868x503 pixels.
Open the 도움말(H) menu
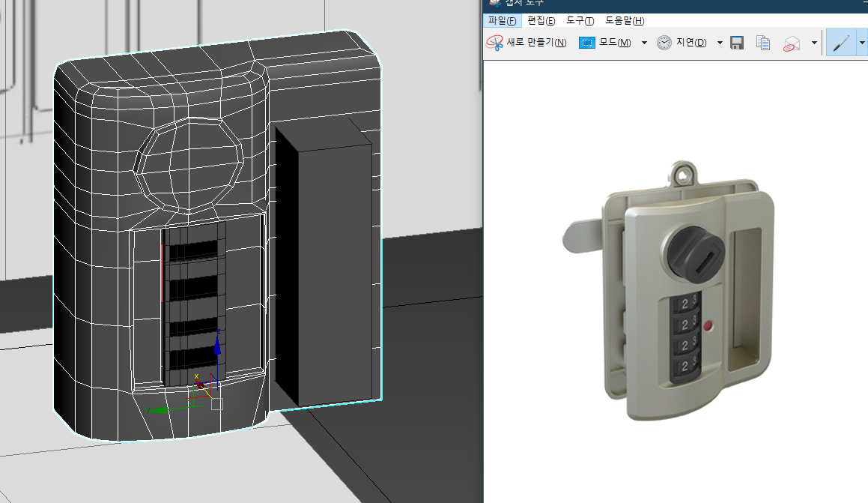point(625,20)
